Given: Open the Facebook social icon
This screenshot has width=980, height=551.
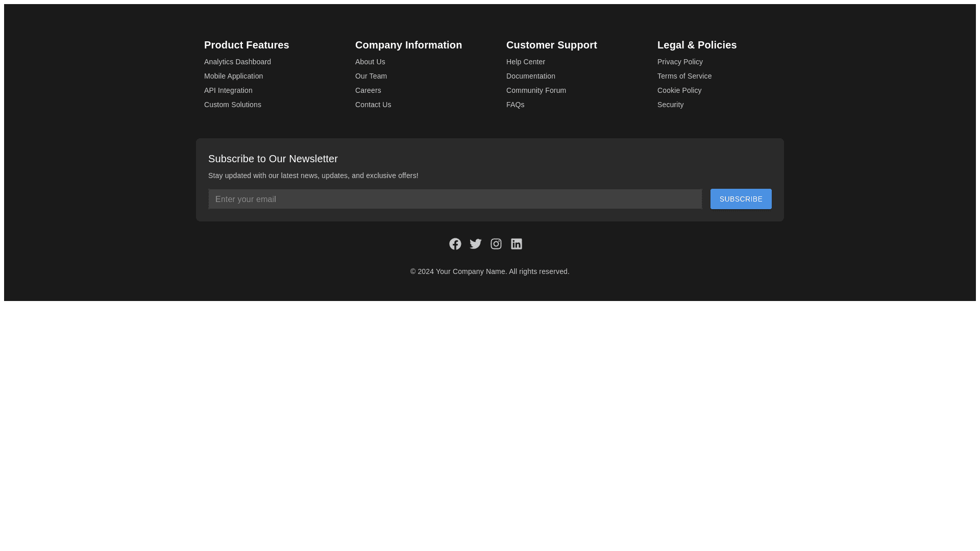Looking at the screenshot, I should (455, 244).
